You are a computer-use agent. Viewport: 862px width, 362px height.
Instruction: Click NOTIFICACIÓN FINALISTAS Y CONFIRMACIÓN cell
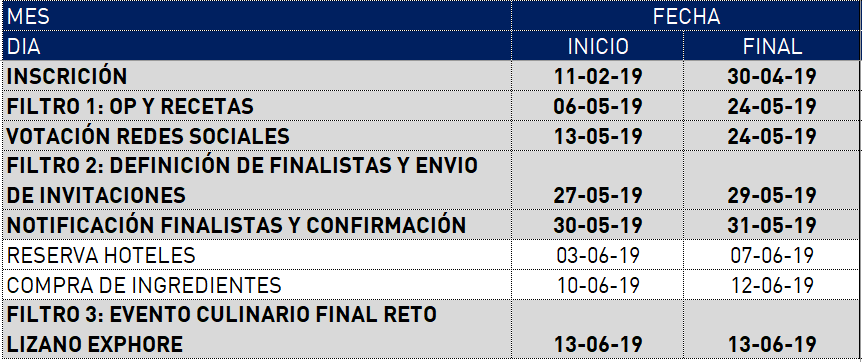tap(257, 224)
